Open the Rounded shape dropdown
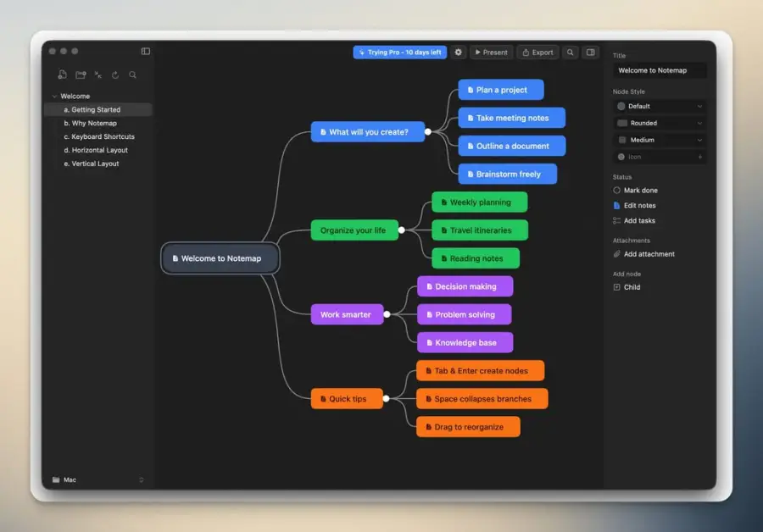The image size is (763, 532). coord(660,123)
